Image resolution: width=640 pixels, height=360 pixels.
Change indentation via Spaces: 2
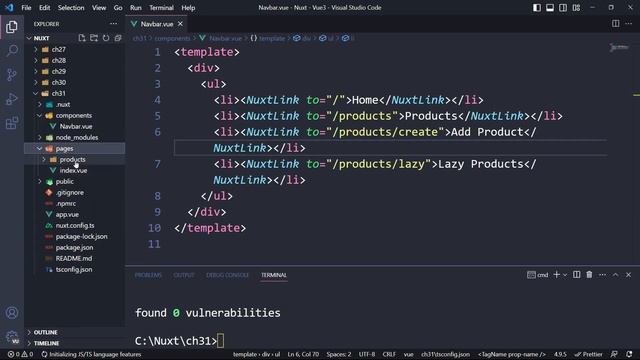pos(338,354)
